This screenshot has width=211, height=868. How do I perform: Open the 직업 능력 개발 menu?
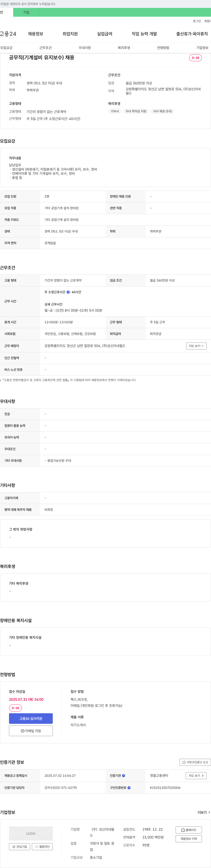tap(144, 34)
